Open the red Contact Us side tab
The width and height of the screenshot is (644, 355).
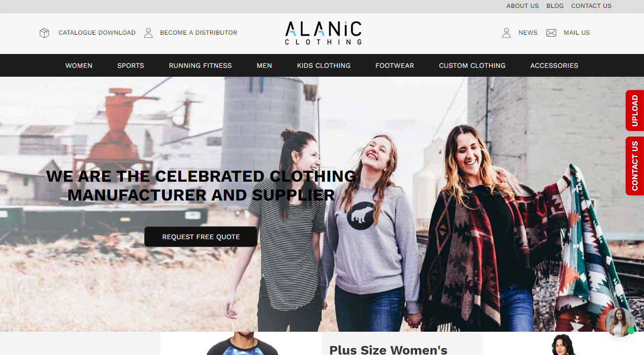(635, 166)
